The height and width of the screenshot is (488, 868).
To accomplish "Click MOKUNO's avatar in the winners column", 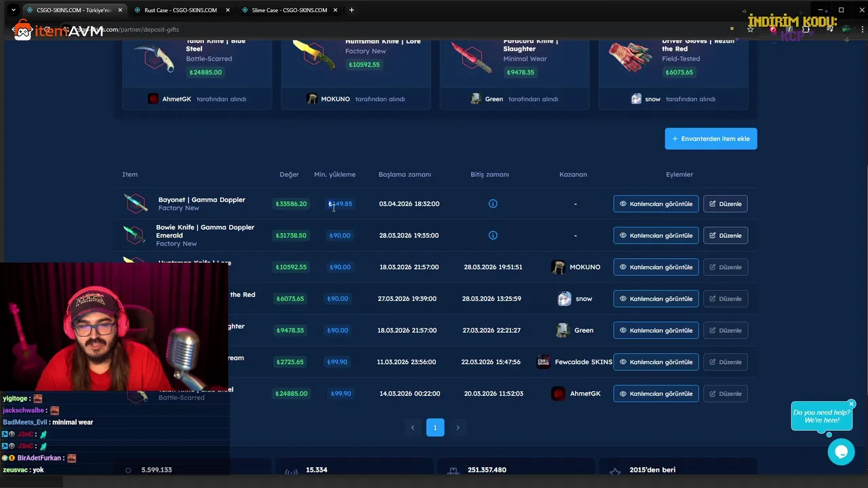I will [x=558, y=267].
